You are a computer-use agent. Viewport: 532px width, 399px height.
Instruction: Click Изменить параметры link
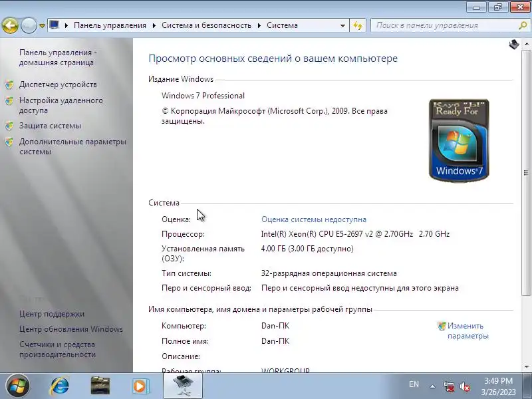(468, 331)
